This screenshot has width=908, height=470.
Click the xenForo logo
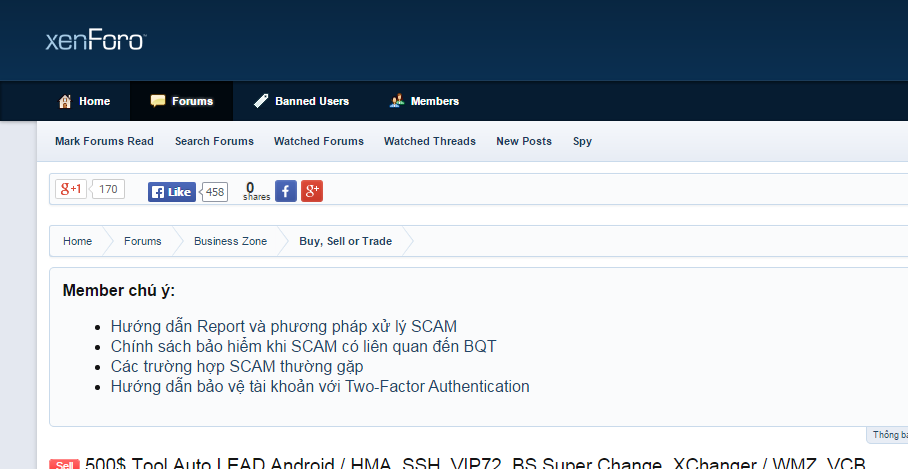click(96, 41)
